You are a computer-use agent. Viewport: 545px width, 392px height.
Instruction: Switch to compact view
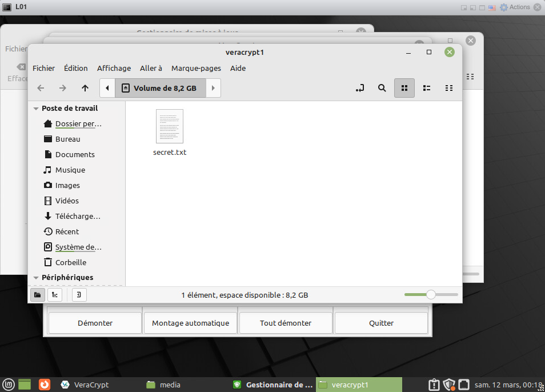(449, 88)
